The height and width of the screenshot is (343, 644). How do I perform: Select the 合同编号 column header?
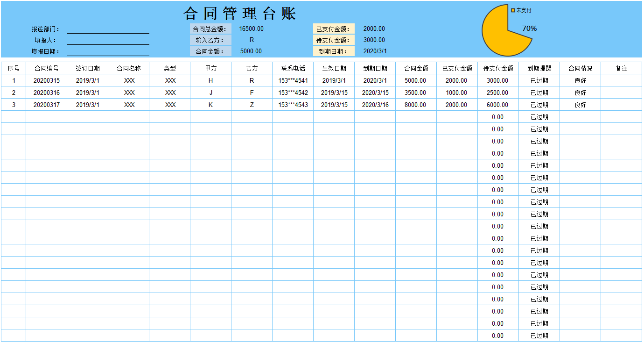[47, 68]
